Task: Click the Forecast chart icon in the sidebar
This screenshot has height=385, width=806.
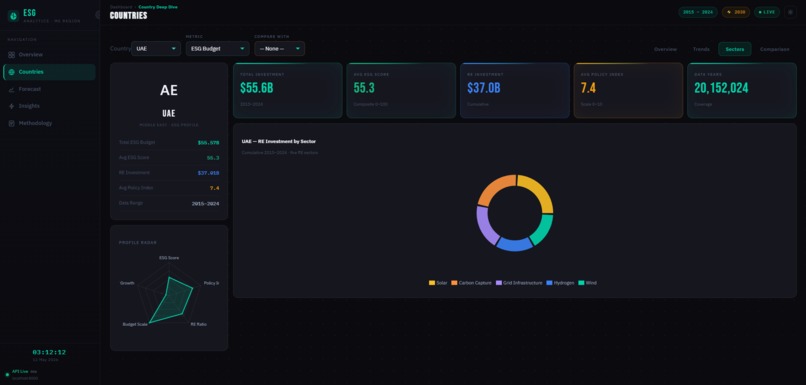Action: coord(11,89)
